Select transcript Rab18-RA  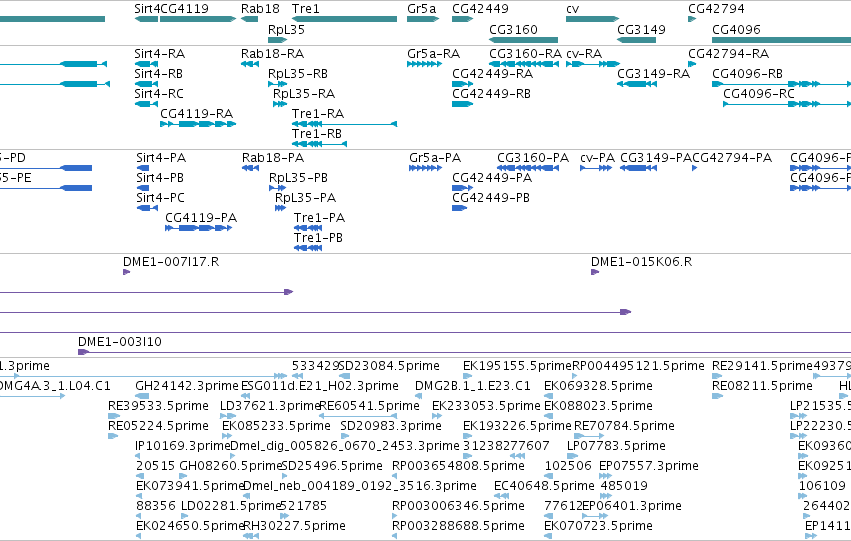tap(250, 64)
